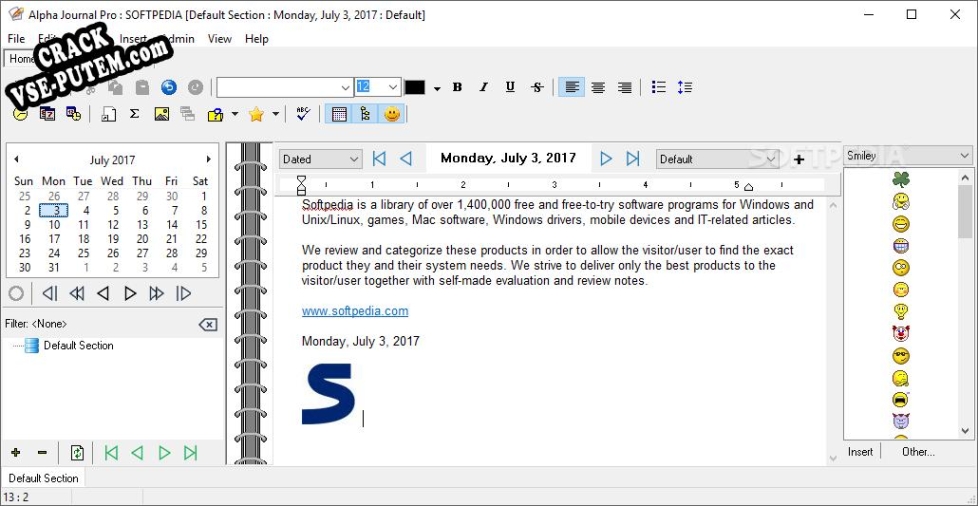The image size is (978, 506).
Task: Click the line spacing icon
Action: click(685, 87)
